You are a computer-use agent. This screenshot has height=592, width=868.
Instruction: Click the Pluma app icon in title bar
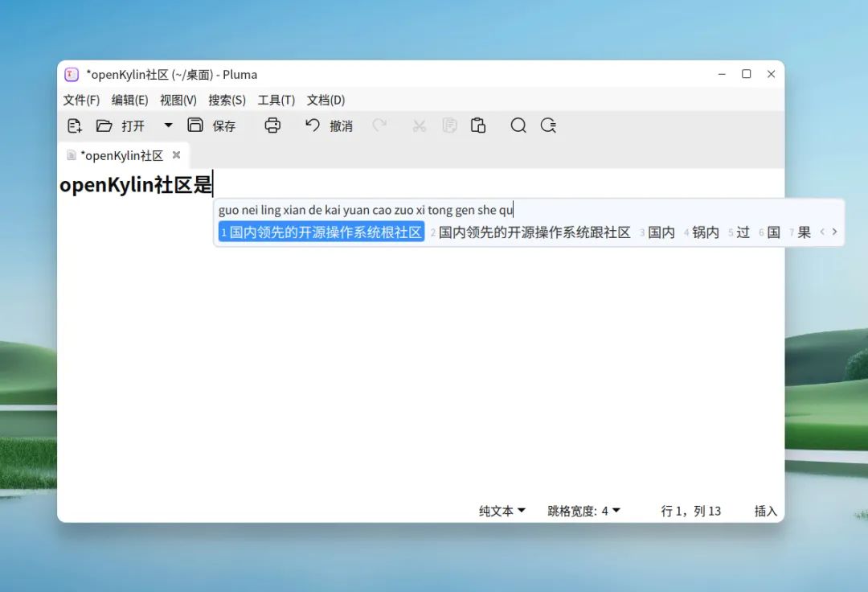72,74
